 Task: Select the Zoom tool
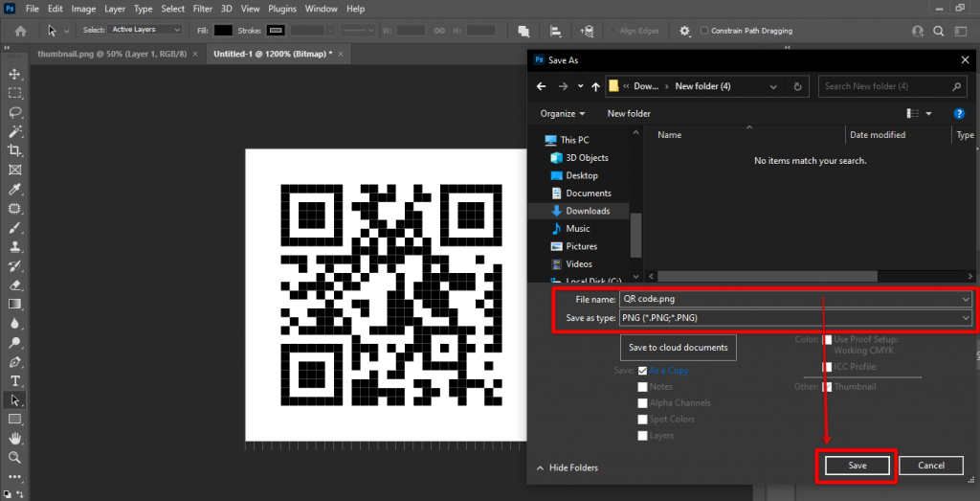coord(15,458)
